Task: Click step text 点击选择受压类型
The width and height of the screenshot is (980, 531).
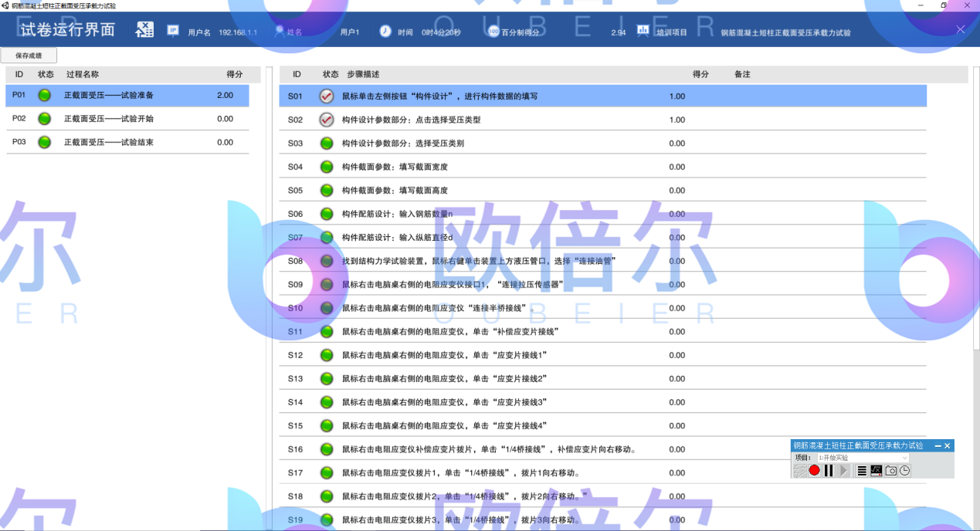Action: tap(448, 120)
